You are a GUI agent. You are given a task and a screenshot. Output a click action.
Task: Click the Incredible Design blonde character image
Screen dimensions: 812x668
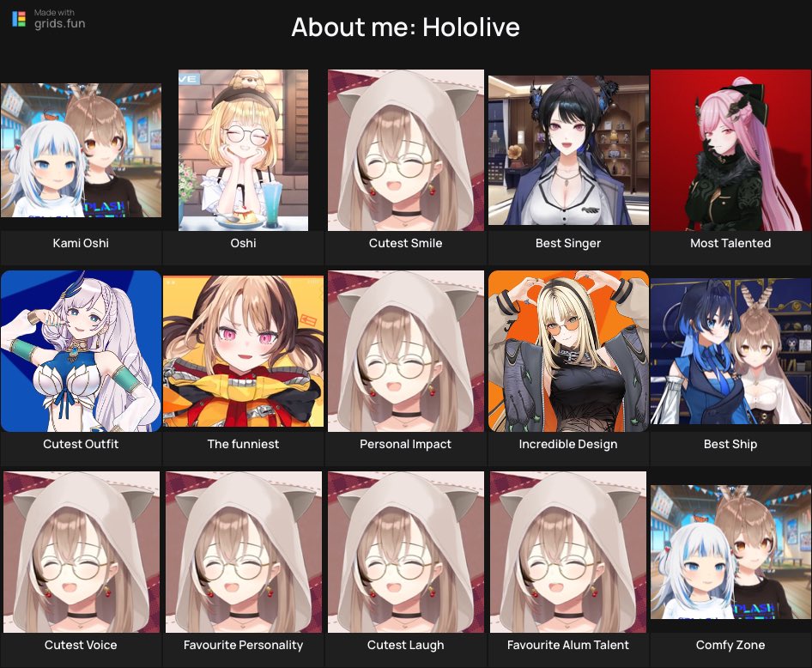568,351
